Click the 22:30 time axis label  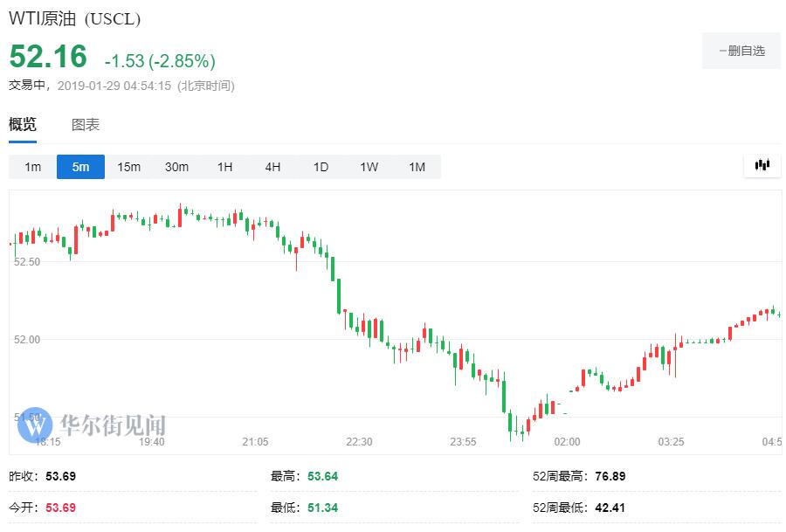pos(359,442)
